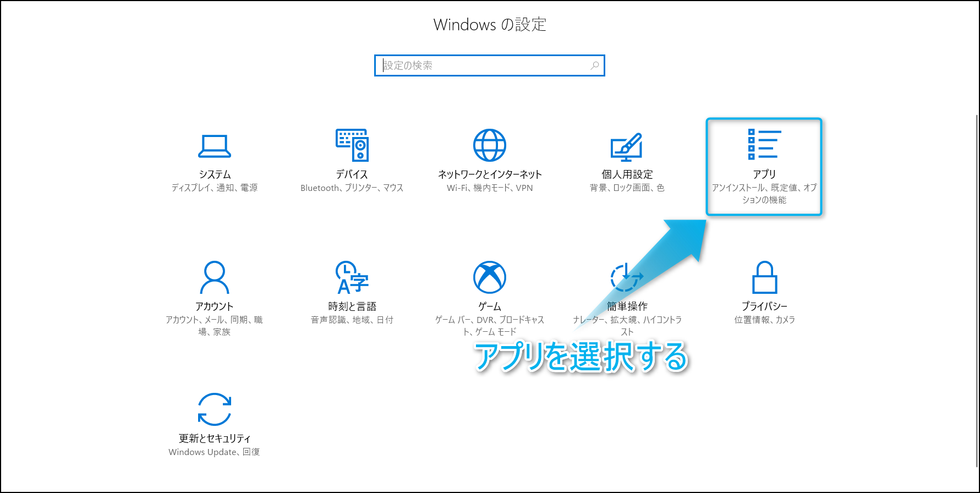Select the アプリ category title text
Screen dimensions: 980x493
coord(764,174)
